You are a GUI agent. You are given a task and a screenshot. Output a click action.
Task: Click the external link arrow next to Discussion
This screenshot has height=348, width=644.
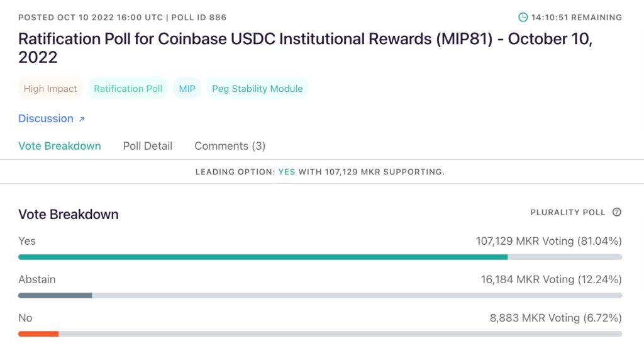point(82,119)
